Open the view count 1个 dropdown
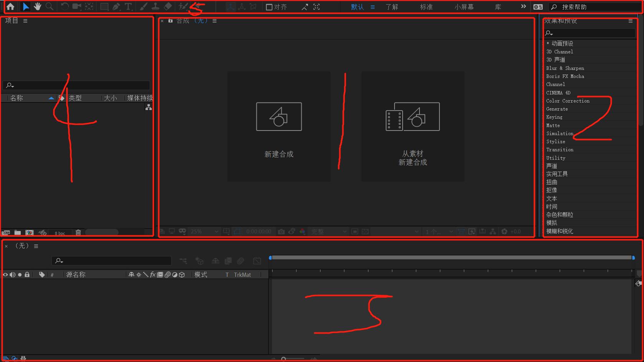644x362 pixels. pos(439,231)
